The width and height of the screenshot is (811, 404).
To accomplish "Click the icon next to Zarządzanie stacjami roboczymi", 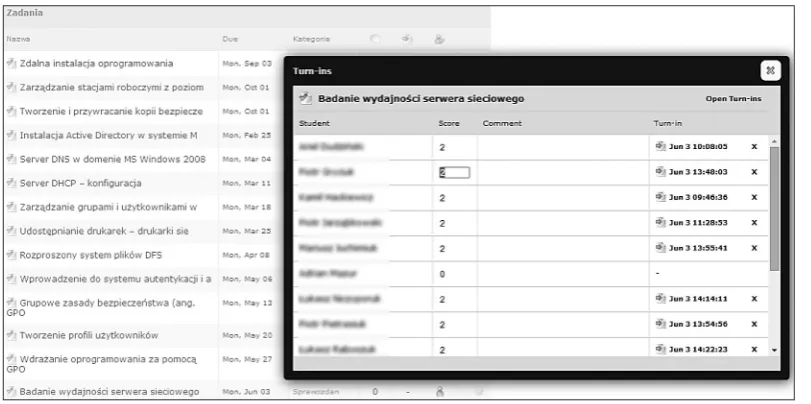I will click(x=11, y=87).
